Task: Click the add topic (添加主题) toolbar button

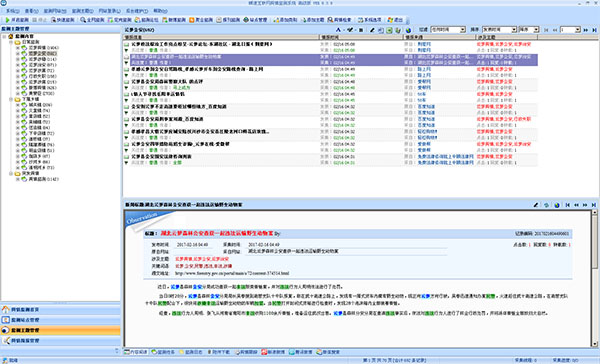Action: pos(313,20)
